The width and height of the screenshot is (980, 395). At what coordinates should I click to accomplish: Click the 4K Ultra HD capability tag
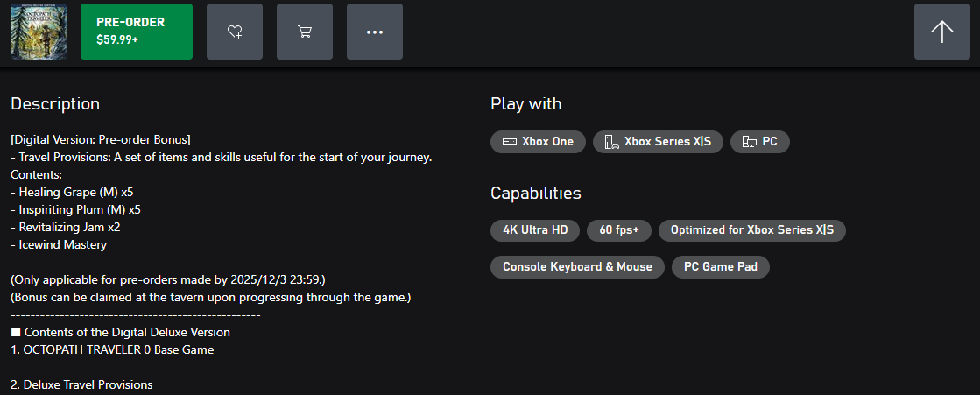pos(535,230)
